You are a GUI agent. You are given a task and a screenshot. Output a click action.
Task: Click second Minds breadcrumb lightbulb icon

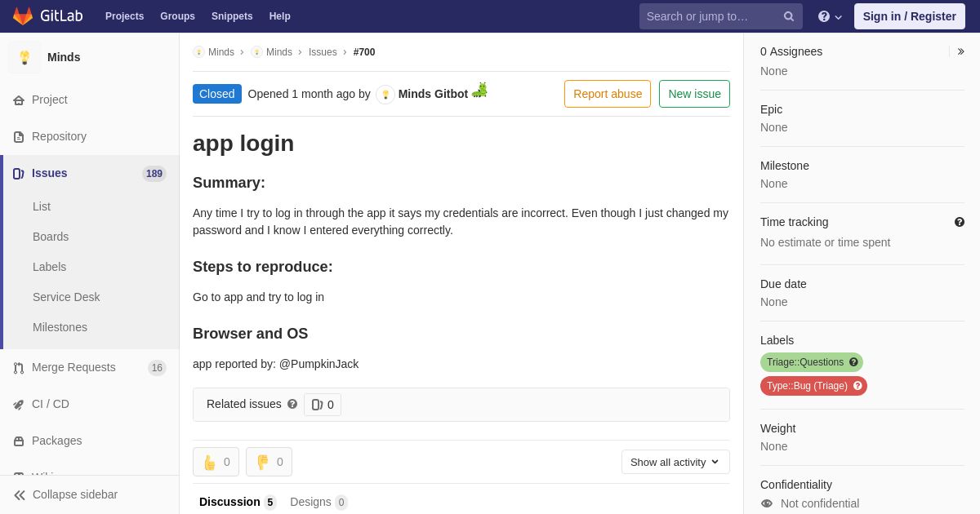point(256,52)
